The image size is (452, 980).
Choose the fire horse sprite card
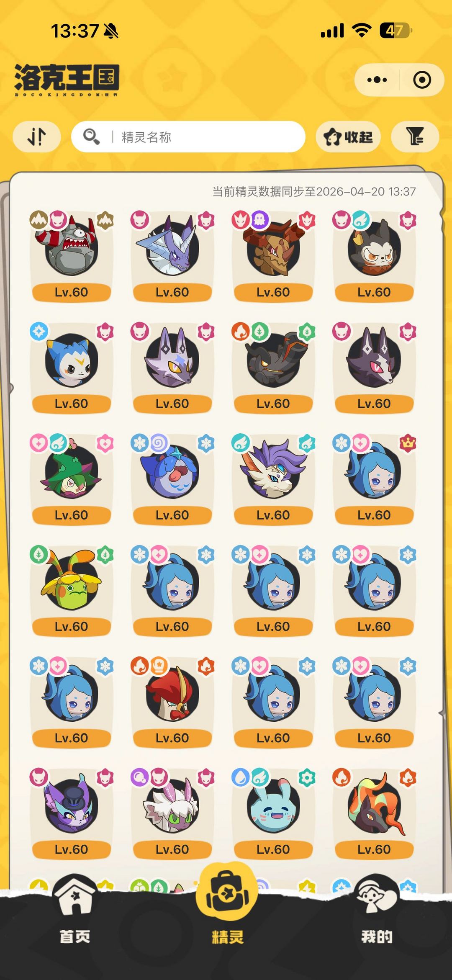pos(374,813)
